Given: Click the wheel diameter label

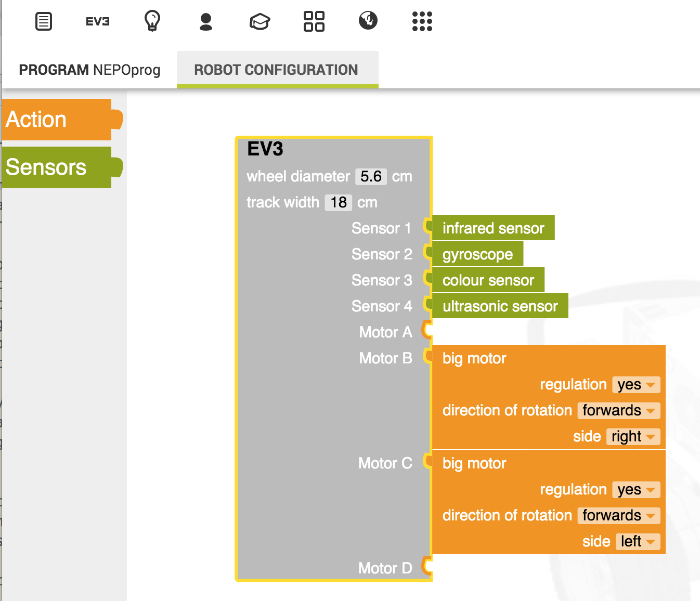Looking at the screenshot, I should [x=299, y=176].
